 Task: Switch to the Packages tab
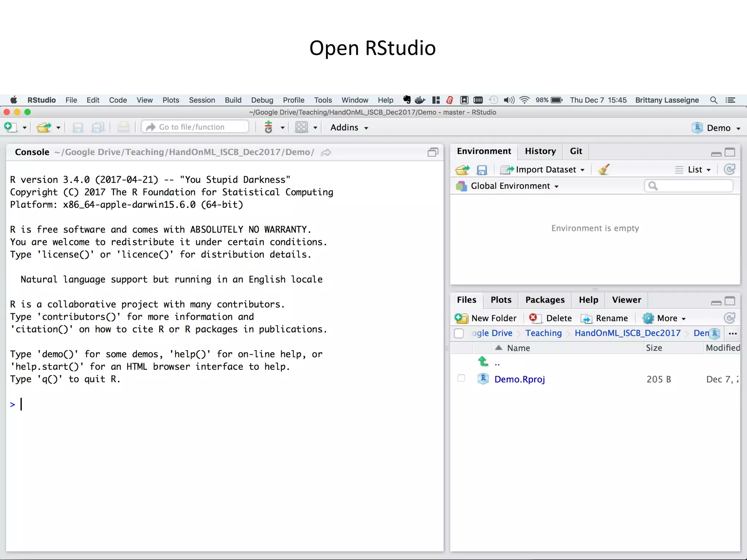tap(545, 300)
